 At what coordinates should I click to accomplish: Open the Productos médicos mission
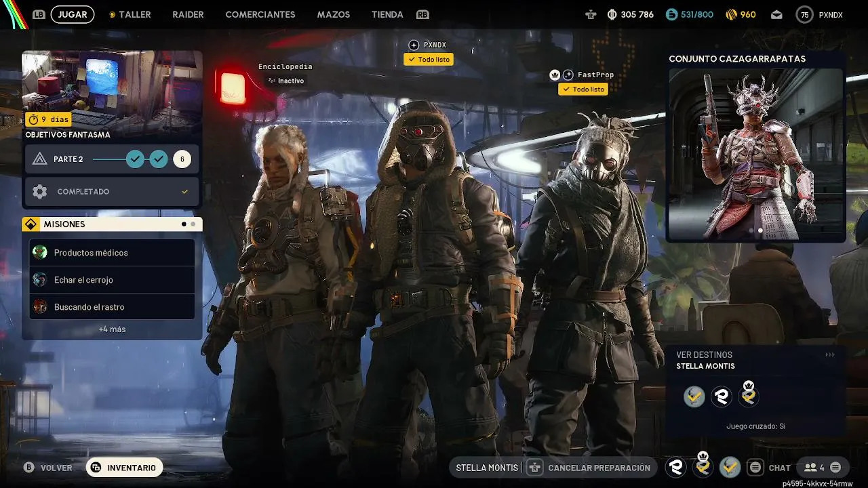(113, 253)
